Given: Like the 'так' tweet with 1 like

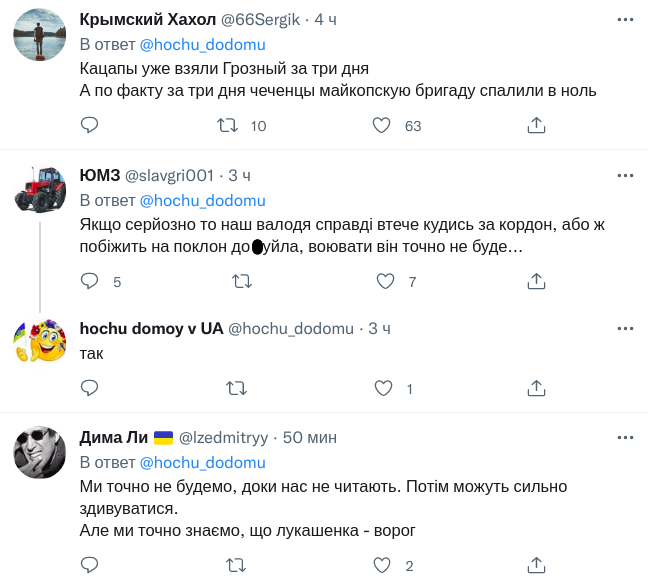Looking at the screenshot, I should tap(381, 387).
